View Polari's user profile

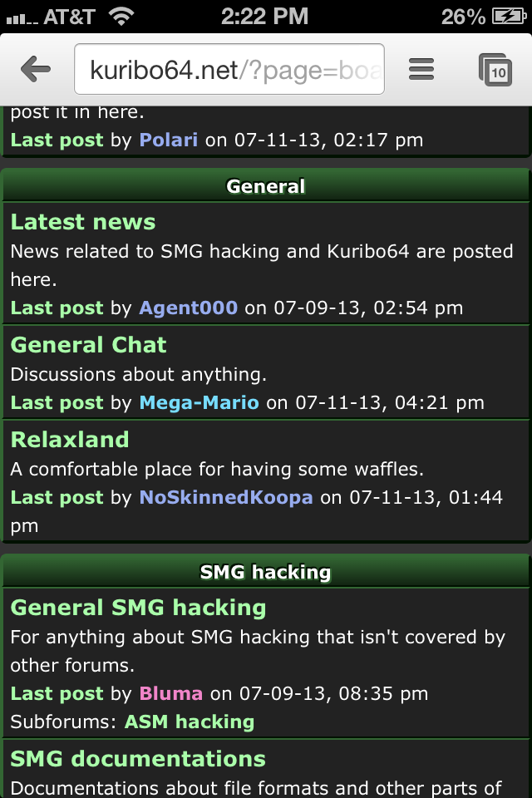169,140
